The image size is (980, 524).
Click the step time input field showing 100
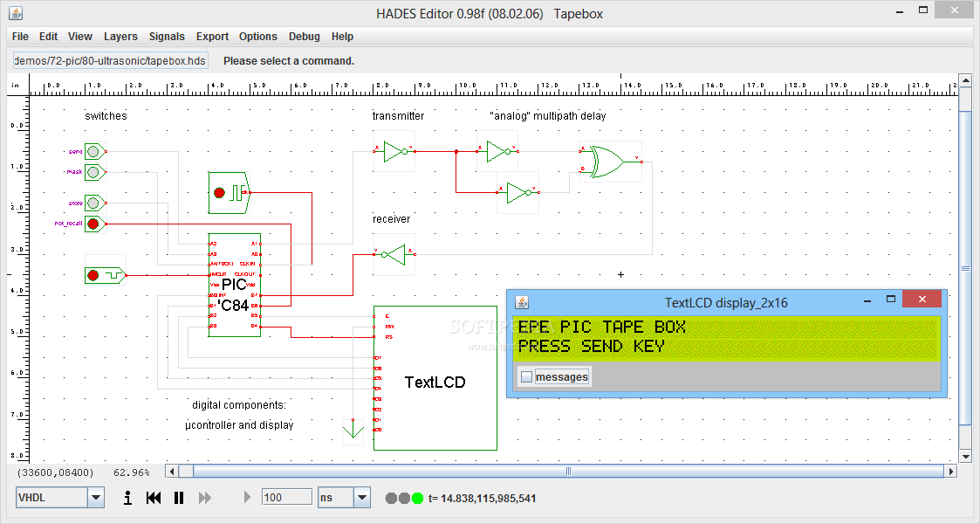[287, 498]
